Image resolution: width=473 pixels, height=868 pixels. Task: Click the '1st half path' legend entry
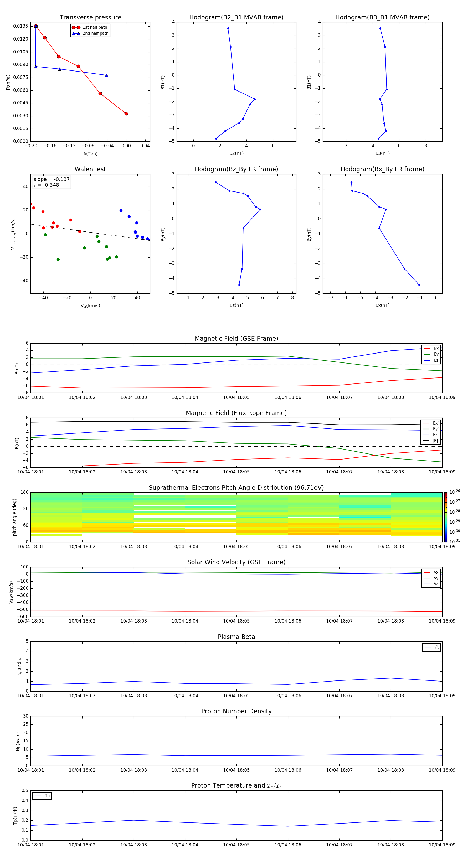tap(90, 27)
